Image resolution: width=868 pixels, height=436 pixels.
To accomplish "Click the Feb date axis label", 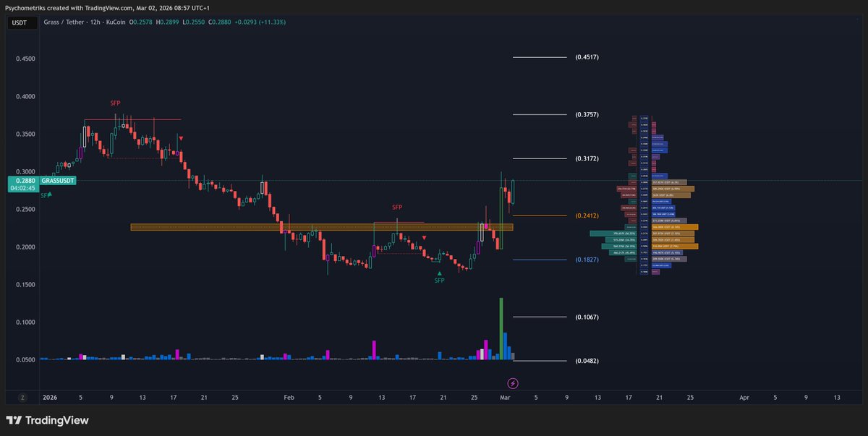I will pyautogui.click(x=289, y=397).
